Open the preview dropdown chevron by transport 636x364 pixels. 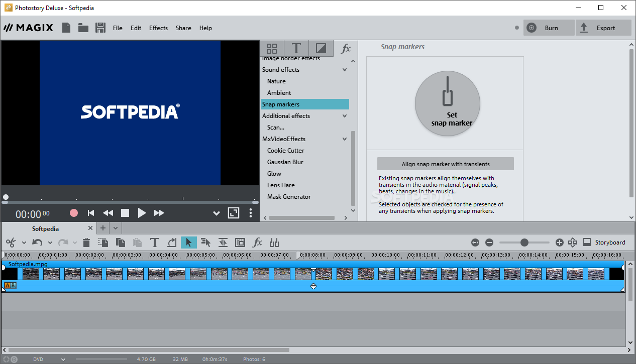tap(217, 213)
